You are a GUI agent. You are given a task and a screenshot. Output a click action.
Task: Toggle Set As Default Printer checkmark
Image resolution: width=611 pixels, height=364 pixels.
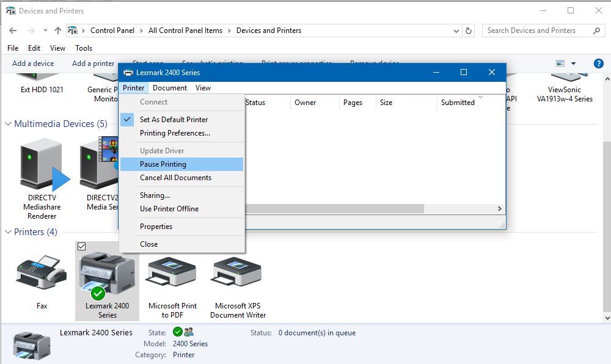point(127,119)
